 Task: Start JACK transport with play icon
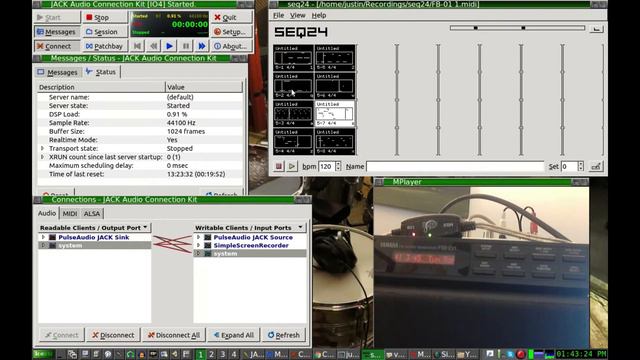point(169,46)
